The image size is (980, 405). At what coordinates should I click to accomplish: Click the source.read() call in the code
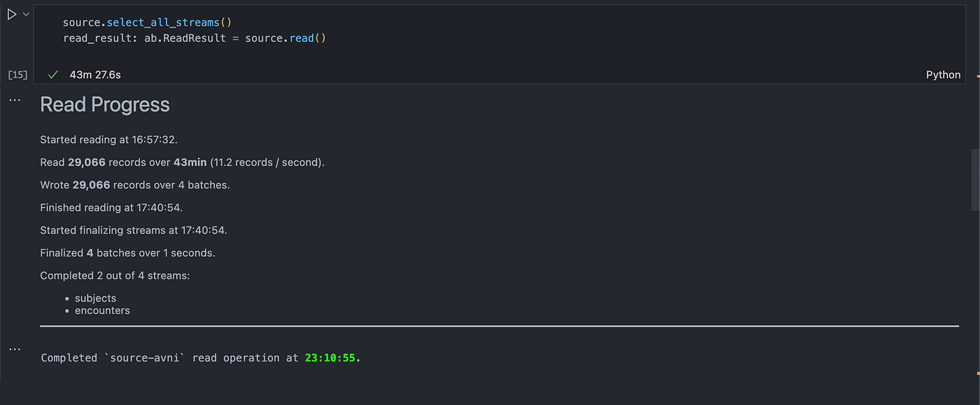(302, 38)
